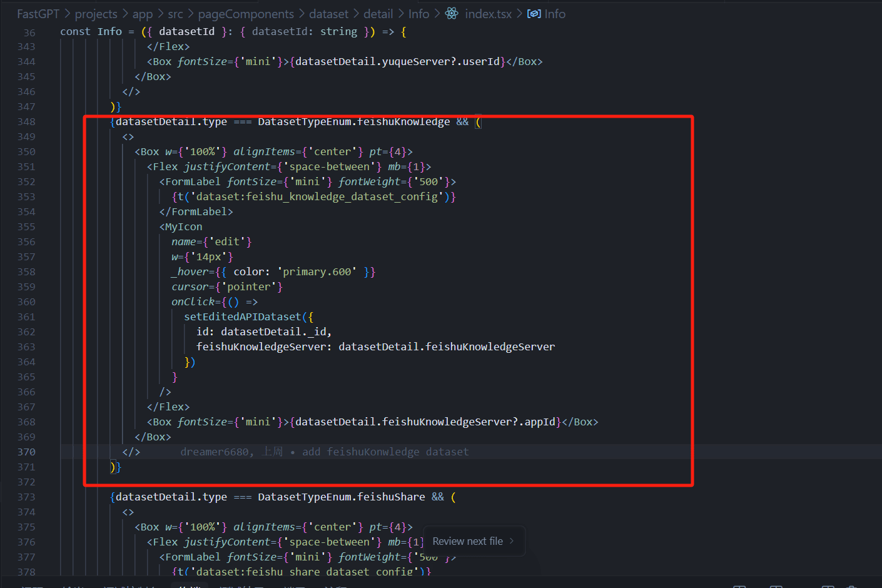Click the detail folder breadcrumb
Viewport: 882px width, 588px height.
(x=378, y=14)
